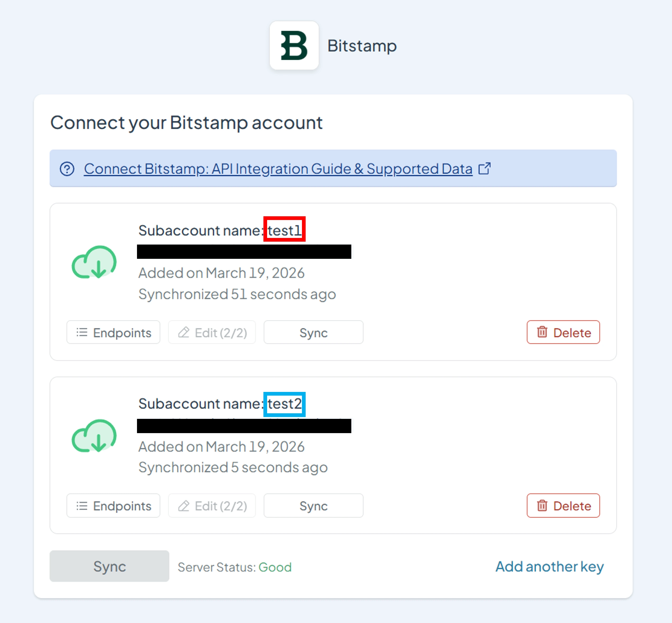
Task: Select the subaccount name test2 text
Action: coord(285,404)
